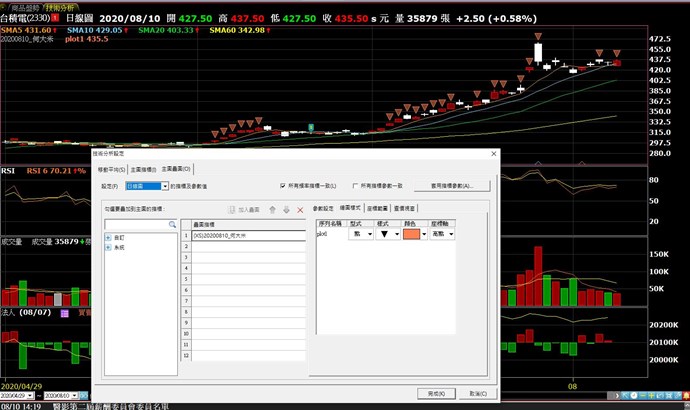Close the 技術分析設定 dialog
This screenshot has height=410, width=690.
494,154
